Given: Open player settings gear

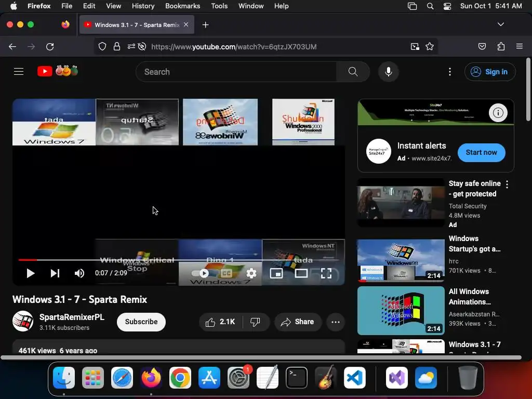Looking at the screenshot, I should point(251,273).
